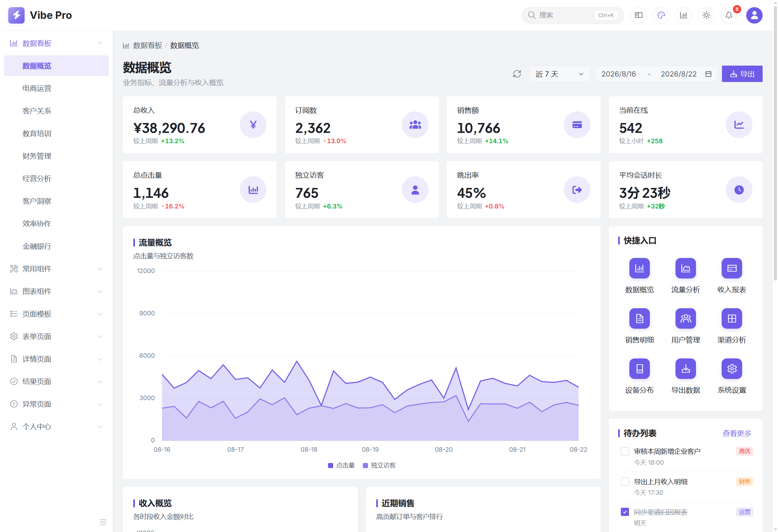Collapse the sidebar with the bottom icon
Image resolution: width=778 pixels, height=532 pixels.
click(x=103, y=522)
